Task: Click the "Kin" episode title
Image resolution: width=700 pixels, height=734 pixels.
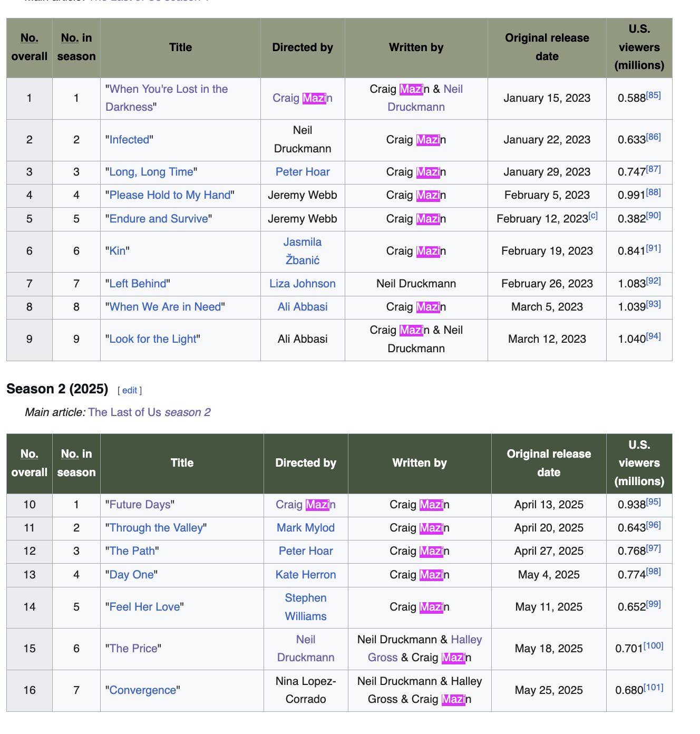Action: 118,251
